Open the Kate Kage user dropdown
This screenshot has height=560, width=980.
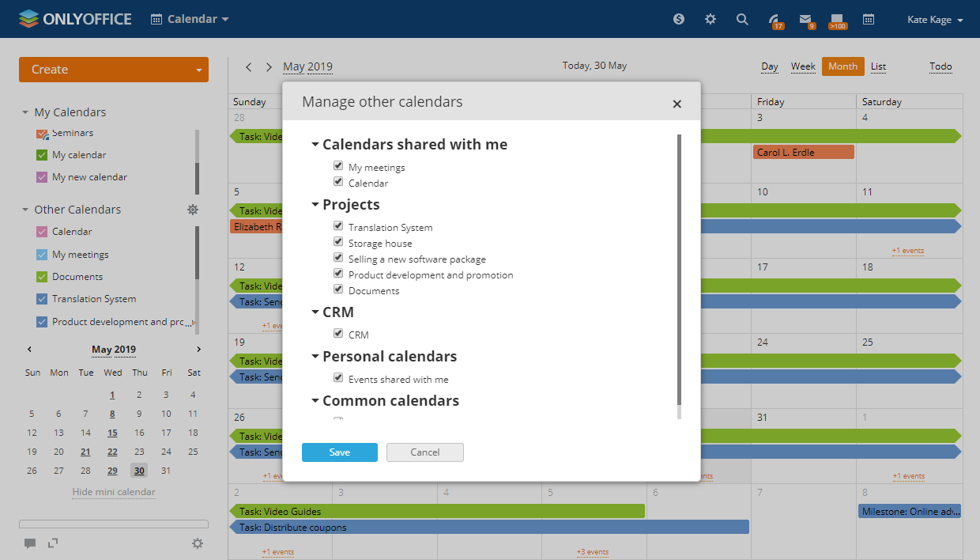[935, 19]
